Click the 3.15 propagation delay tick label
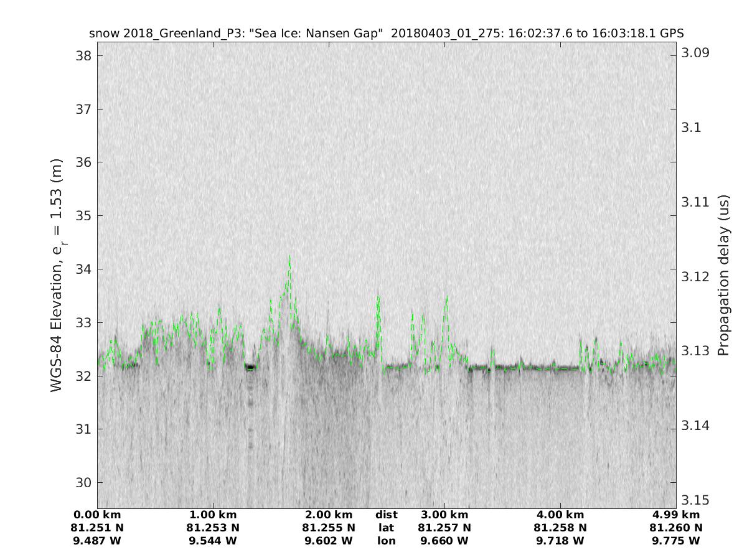 coord(695,500)
